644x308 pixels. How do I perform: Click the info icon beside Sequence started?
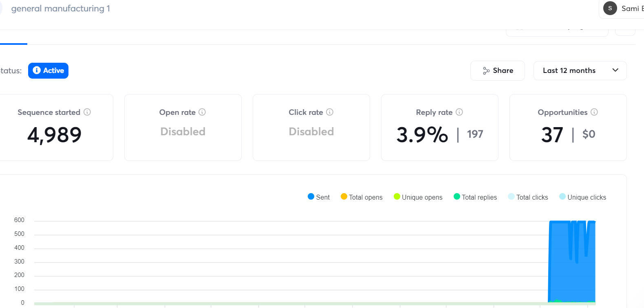pyautogui.click(x=87, y=112)
